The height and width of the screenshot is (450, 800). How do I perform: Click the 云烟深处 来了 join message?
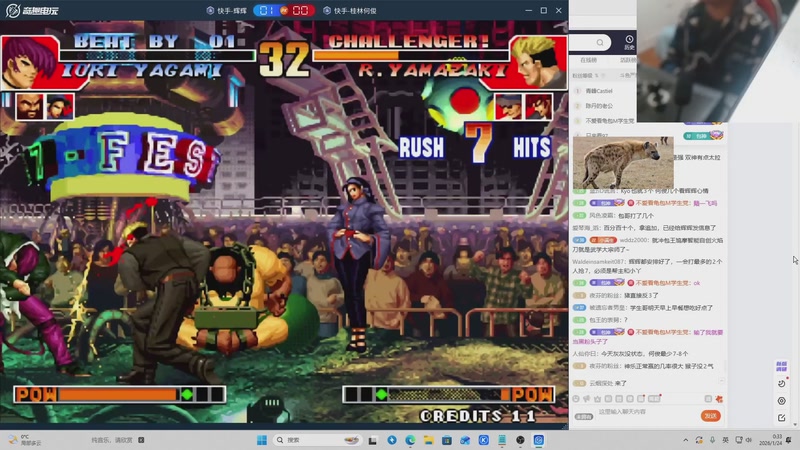coord(607,383)
